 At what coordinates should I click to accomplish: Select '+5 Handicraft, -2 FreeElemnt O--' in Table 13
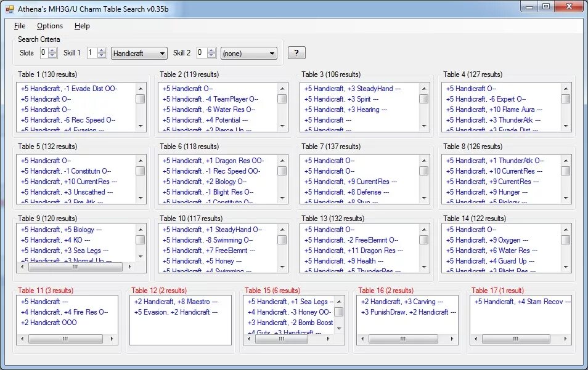click(351, 240)
